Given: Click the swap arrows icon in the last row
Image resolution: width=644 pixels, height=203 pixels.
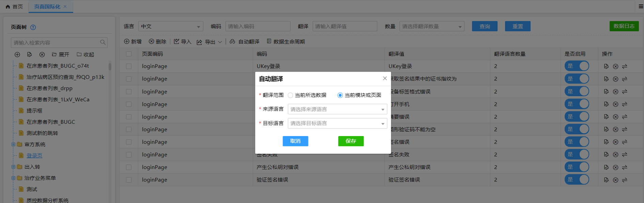Looking at the screenshot, I should [625, 180].
